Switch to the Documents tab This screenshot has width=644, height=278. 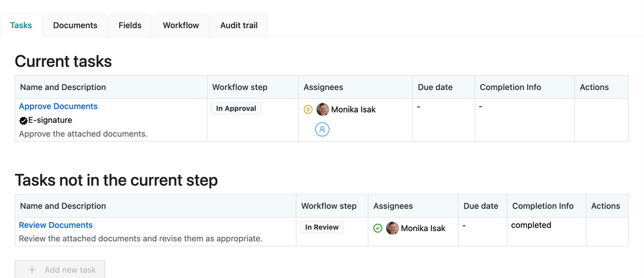[75, 25]
